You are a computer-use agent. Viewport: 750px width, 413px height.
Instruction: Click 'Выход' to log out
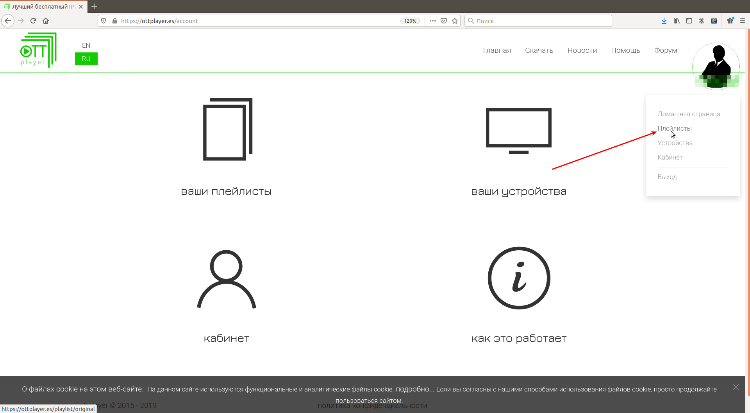coord(667,177)
